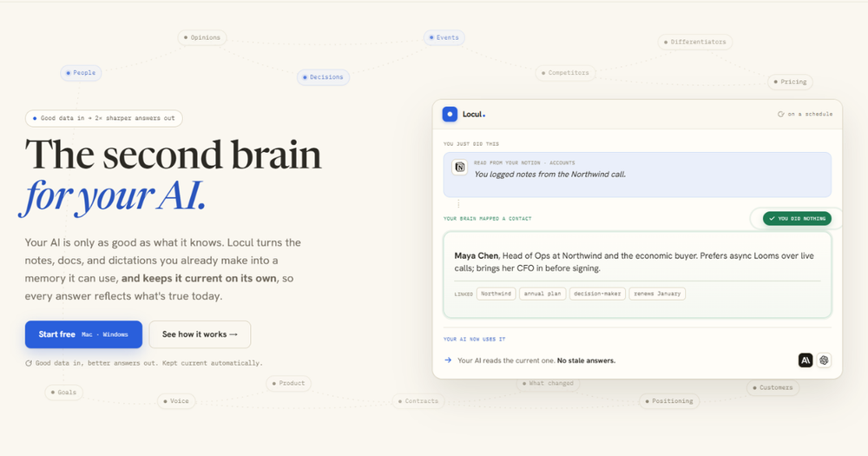Click the Start free button
This screenshot has width=868, height=456.
pos(83,334)
